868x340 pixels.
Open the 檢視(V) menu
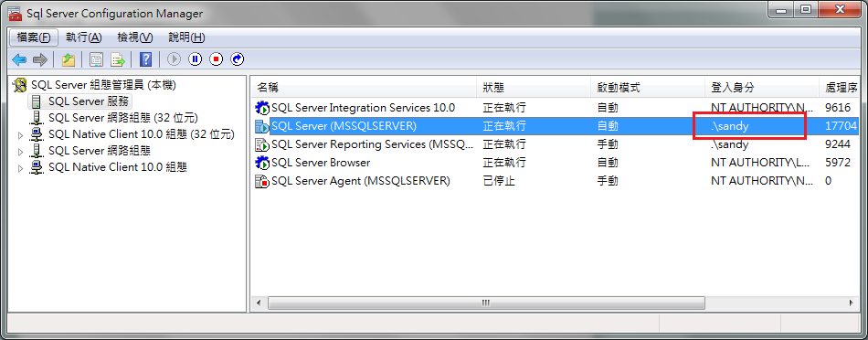(x=134, y=37)
